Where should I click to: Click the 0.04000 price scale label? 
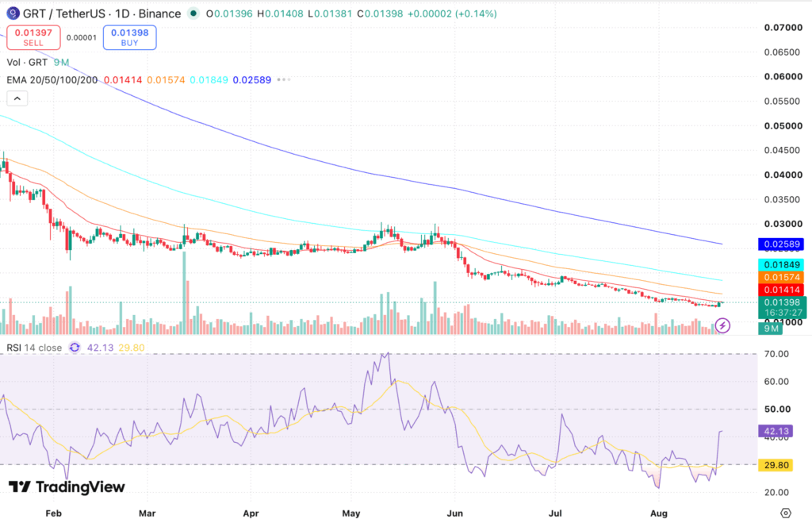coord(783,175)
